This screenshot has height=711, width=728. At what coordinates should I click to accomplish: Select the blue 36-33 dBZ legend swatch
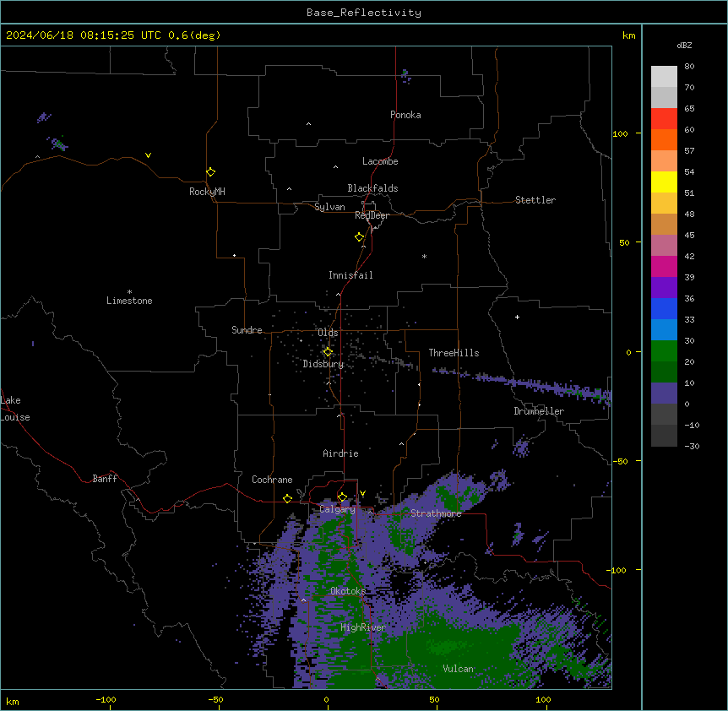664,308
